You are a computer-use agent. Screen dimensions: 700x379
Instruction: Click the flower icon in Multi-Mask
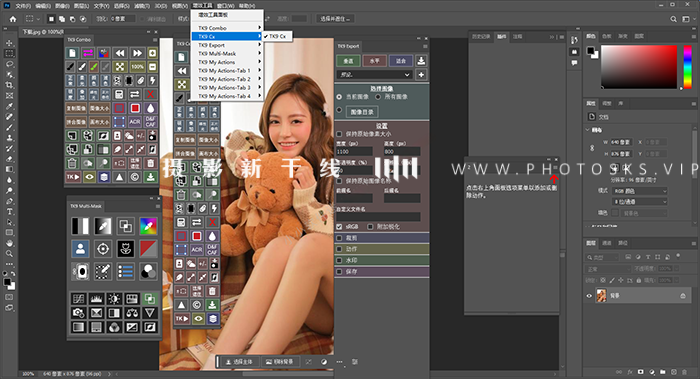[x=126, y=249]
